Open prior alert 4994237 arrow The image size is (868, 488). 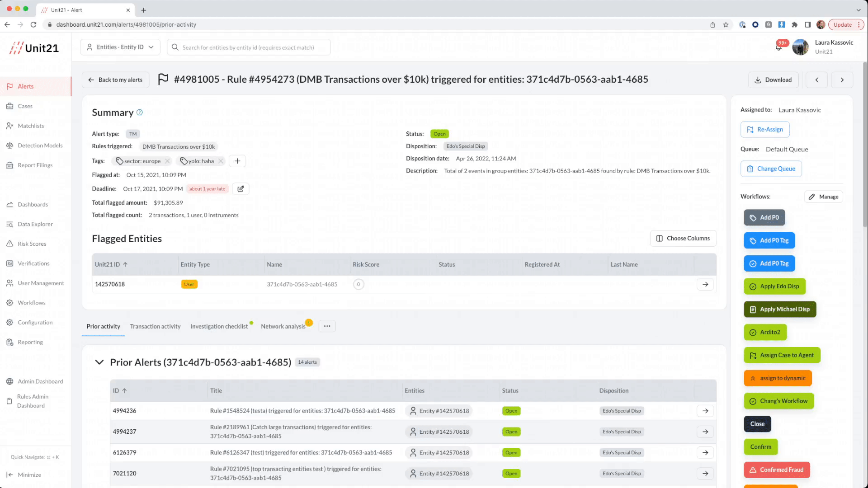(705, 432)
